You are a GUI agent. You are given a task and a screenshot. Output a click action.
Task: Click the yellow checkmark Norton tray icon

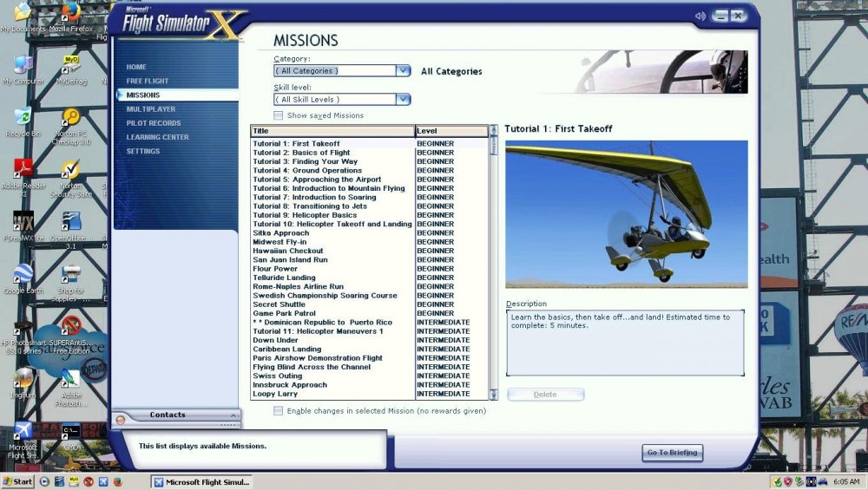click(x=777, y=481)
